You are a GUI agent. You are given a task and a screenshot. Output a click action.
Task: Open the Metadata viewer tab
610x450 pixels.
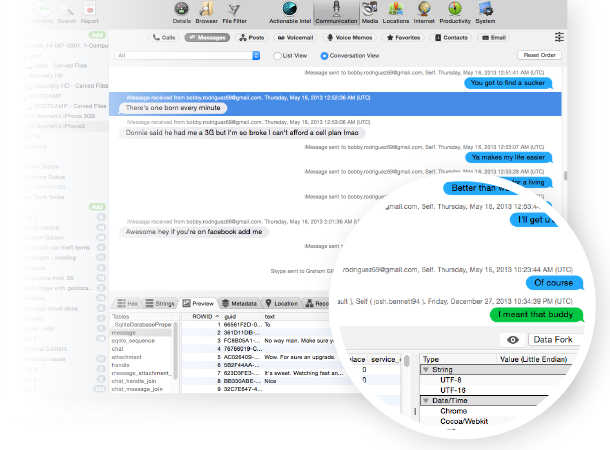[x=239, y=303]
